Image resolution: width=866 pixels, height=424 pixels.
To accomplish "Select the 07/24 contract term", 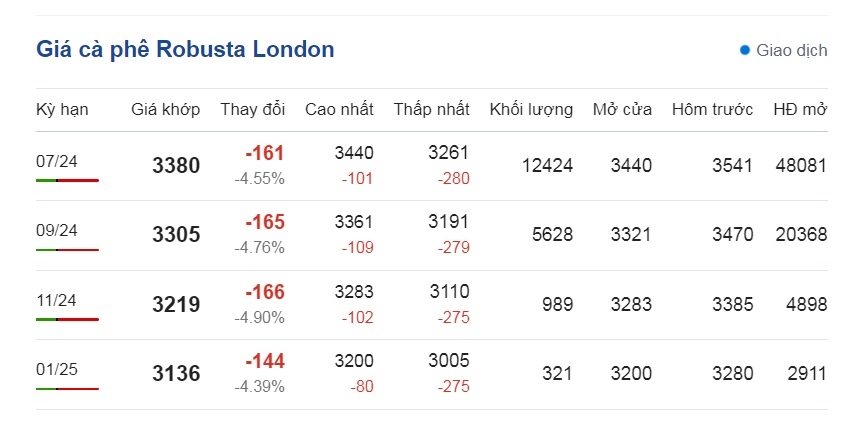I will click(x=57, y=161).
